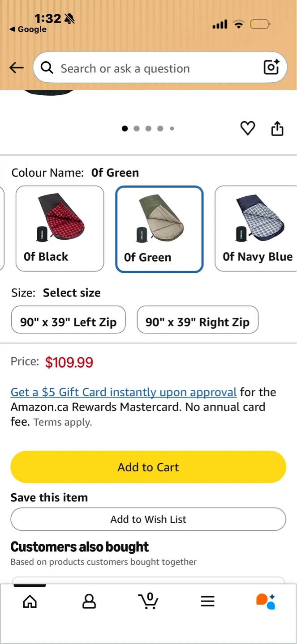Select the Of Black colour option

pyautogui.click(x=60, y=229)
